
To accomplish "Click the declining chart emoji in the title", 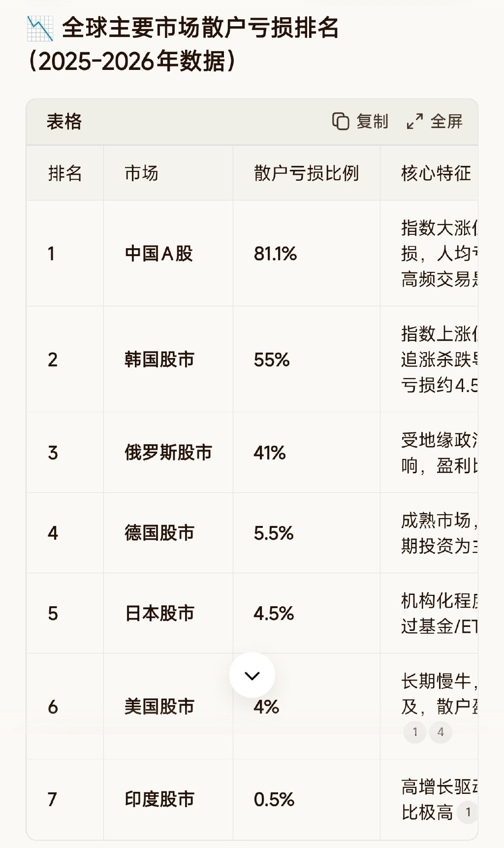I will (x=40, y=29).
